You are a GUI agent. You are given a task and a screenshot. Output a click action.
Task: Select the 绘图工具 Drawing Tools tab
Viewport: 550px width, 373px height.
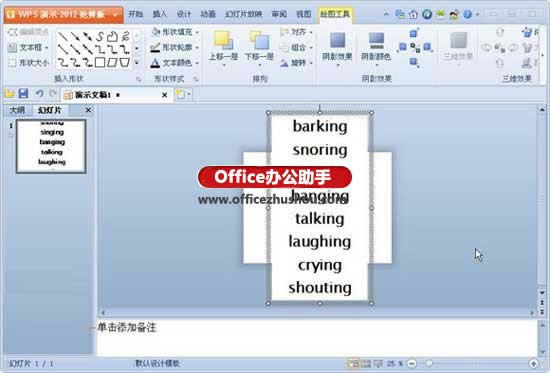click(335, 14)
